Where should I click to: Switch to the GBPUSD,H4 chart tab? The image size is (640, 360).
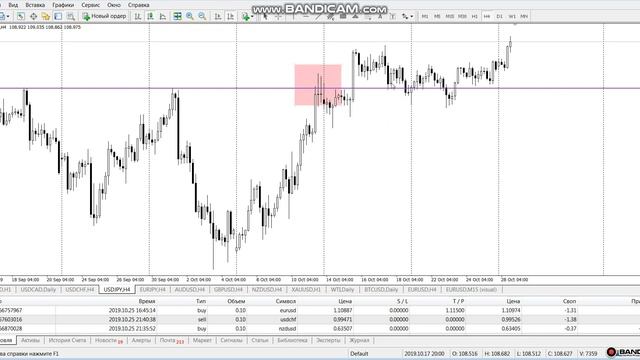[228, 289]
